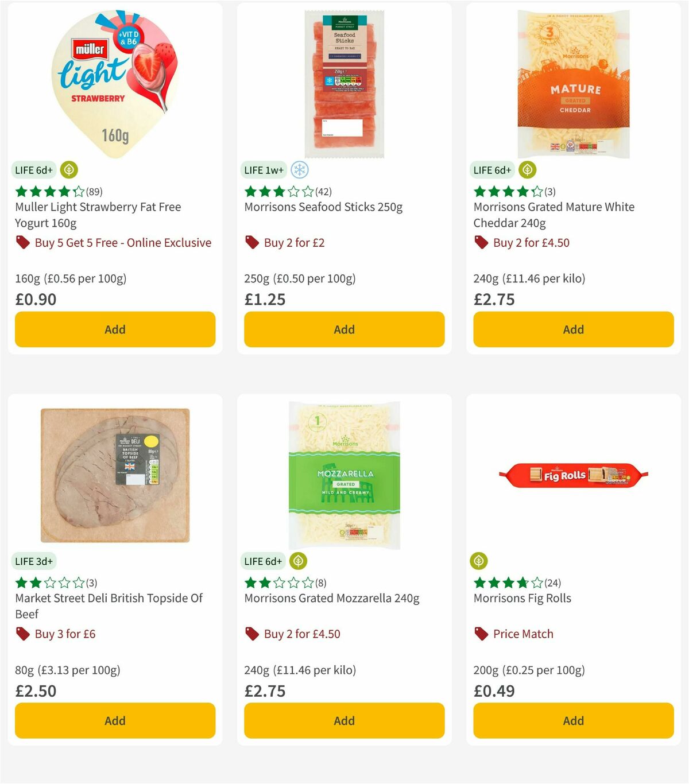
Task: Click the red tag icon beside Buy 2 for £2
Action: pyautogui.click(x=251, y=242)
